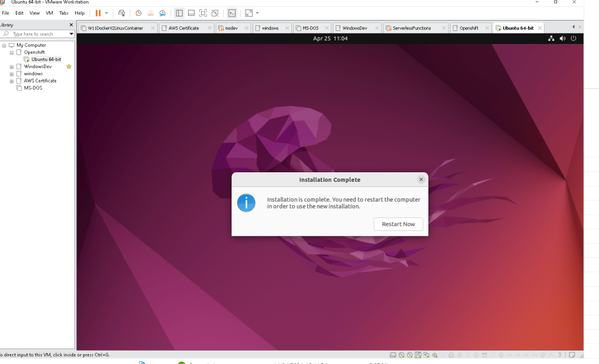The image size is (599, 364).
Task: Open the VM menu
Action: tap(49, 13)
